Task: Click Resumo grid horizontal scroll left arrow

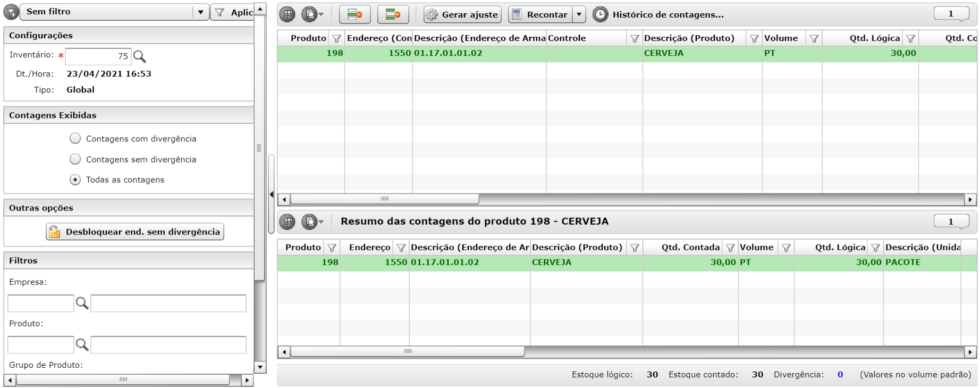Action: [284, 351]
